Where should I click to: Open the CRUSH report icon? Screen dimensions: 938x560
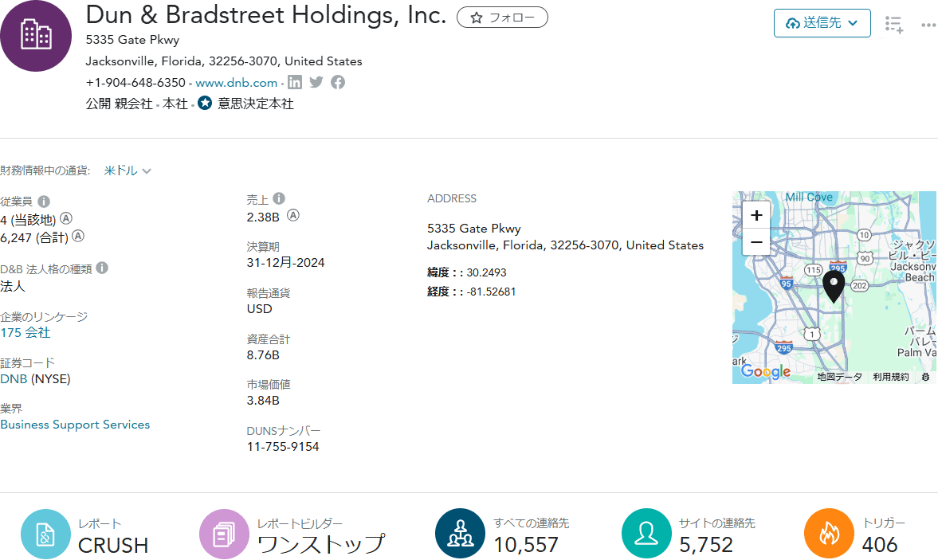tap(45, 535)
